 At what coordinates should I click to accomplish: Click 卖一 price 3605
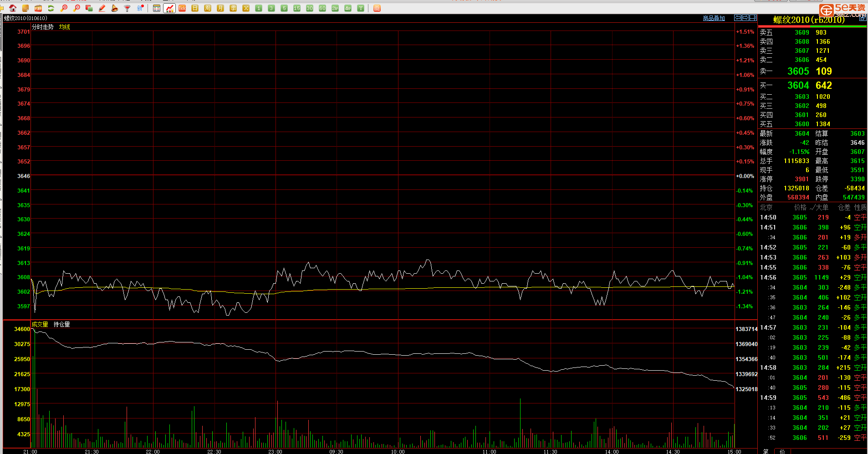point(798,71)
